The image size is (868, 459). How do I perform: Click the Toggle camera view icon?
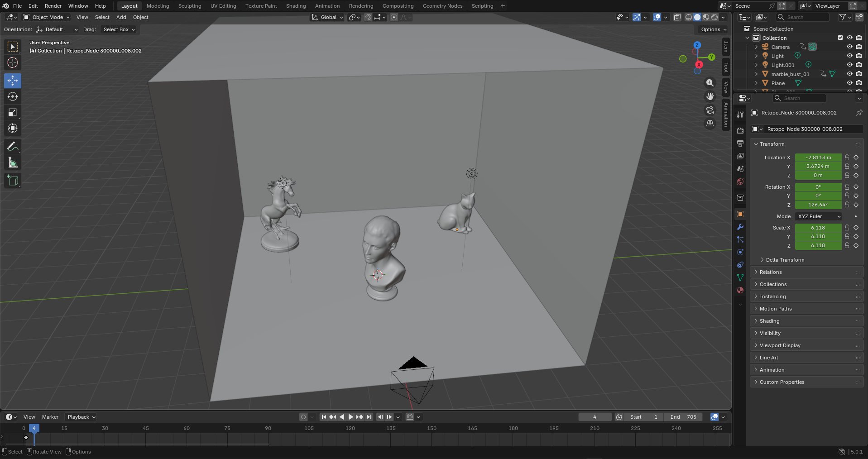coord(710,110)
